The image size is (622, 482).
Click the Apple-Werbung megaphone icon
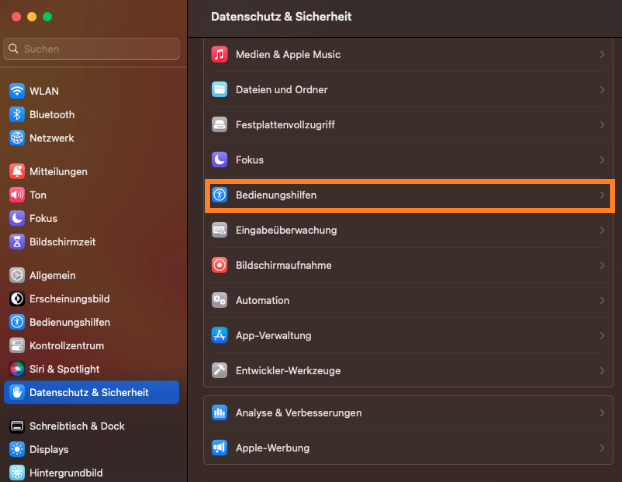pos(220,448)
